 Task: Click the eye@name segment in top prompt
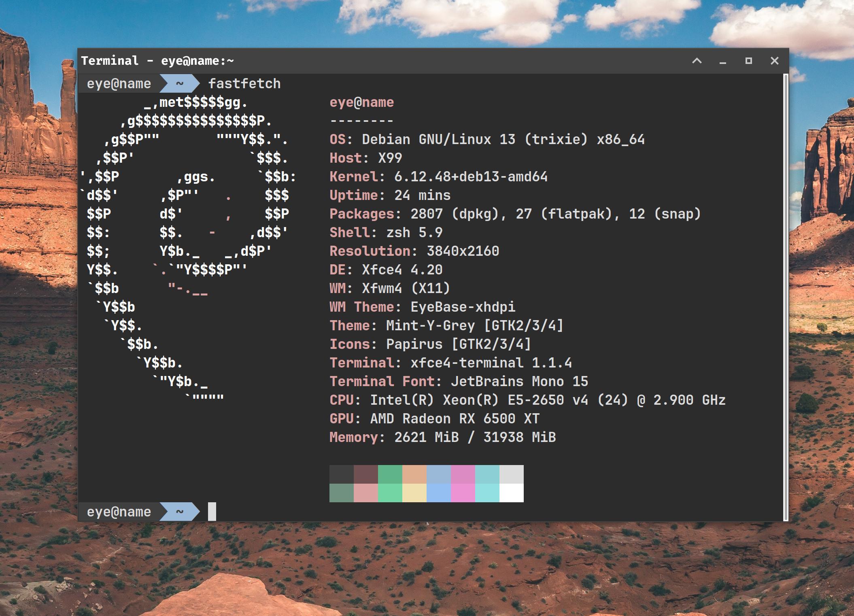click(119, 84)
